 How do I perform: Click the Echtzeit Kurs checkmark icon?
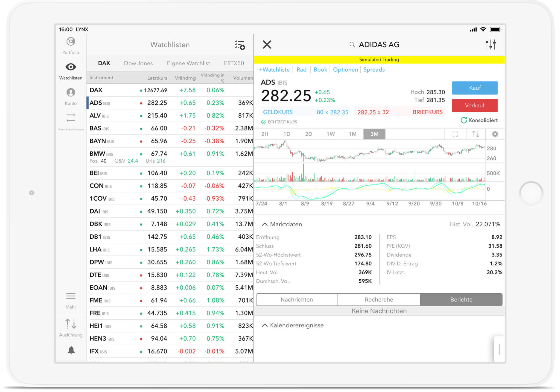[263, 122]
